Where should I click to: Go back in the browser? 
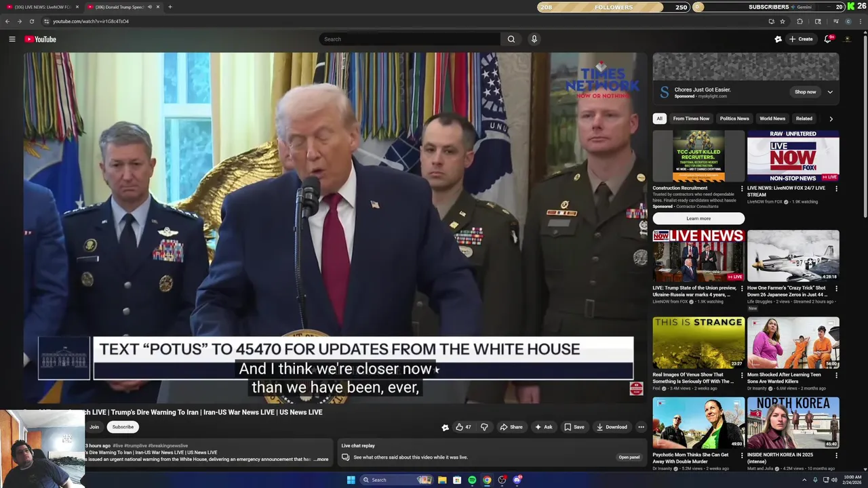pos(7,21)
